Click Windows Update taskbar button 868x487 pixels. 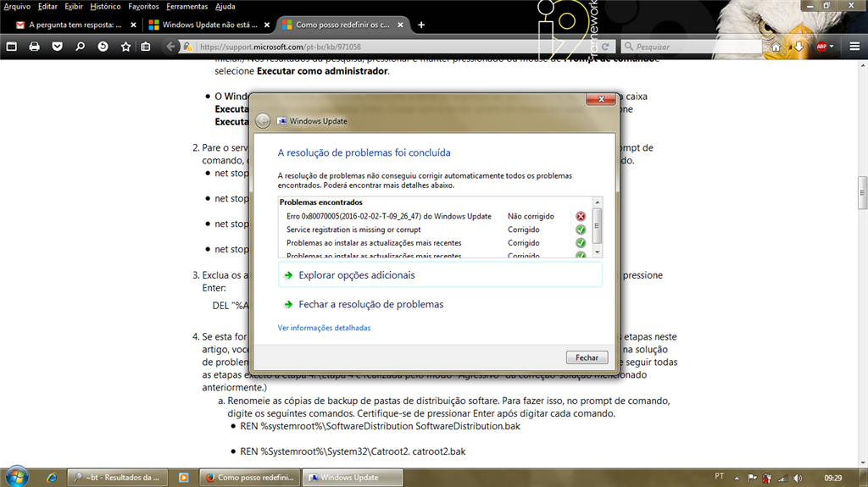pos(353,478)
